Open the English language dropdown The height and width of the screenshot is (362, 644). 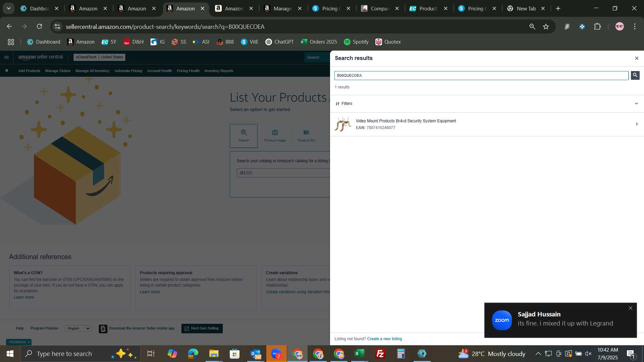tap(78, 328)
